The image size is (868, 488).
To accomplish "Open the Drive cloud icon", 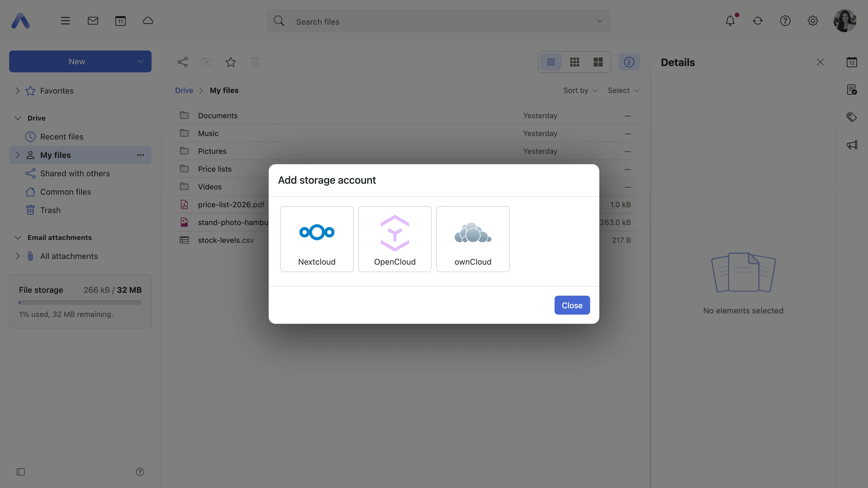I will tap(148, 21).
